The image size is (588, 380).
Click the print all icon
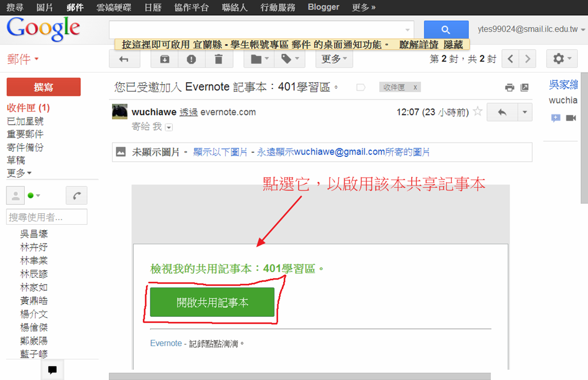(x=509, y=87)
